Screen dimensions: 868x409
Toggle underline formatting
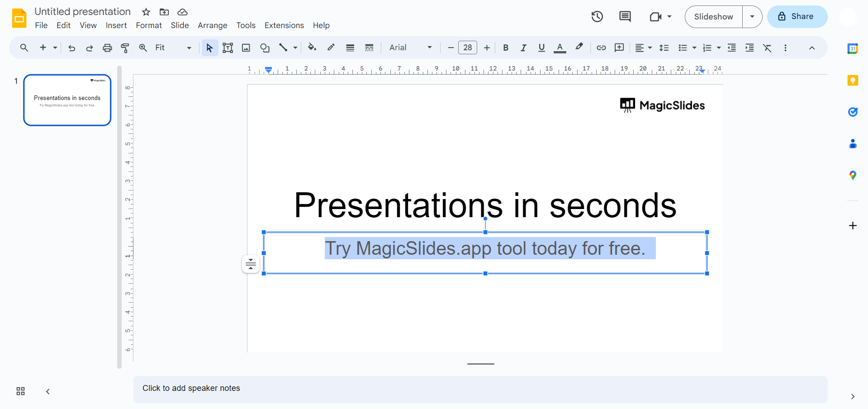[541, 48]
